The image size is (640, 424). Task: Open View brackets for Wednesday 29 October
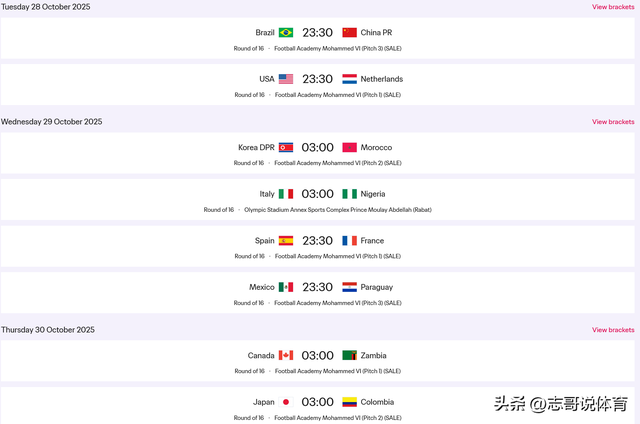click(x=613, y=122)
